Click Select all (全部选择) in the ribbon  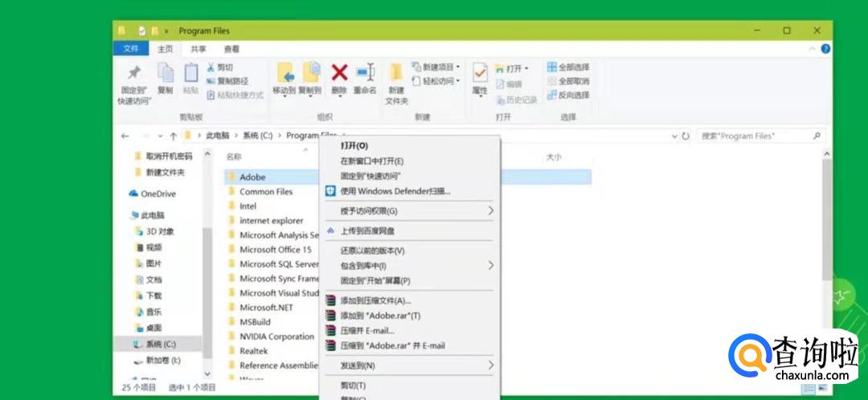point(568,67)
